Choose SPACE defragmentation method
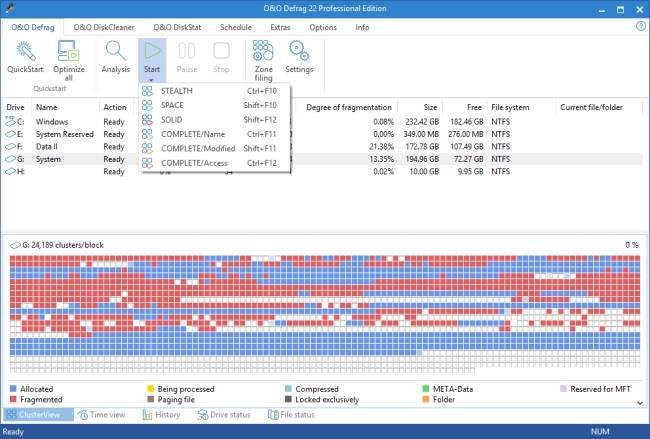The width and height of the screenshot is (650, 439). [215, 105]
